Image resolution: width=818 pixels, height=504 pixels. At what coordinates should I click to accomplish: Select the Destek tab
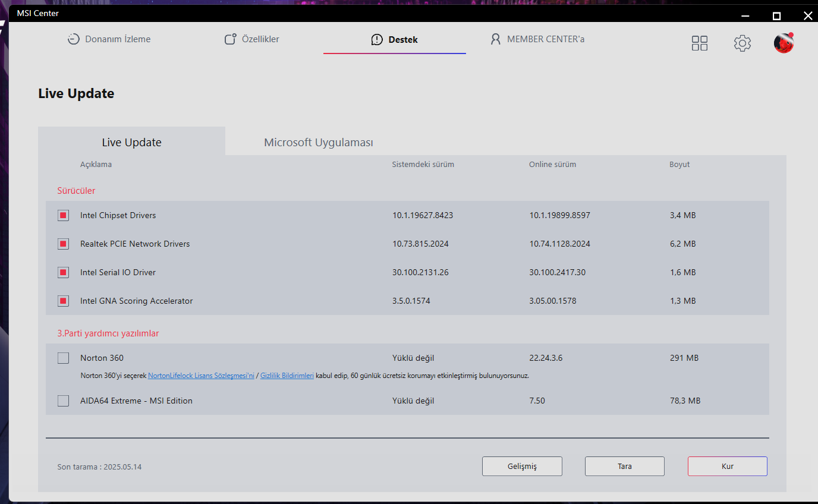coord(395,39)
